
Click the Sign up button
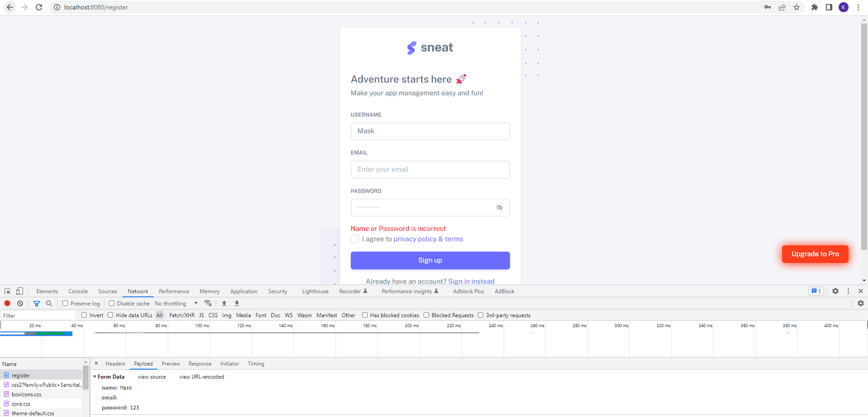coord(430,260)
